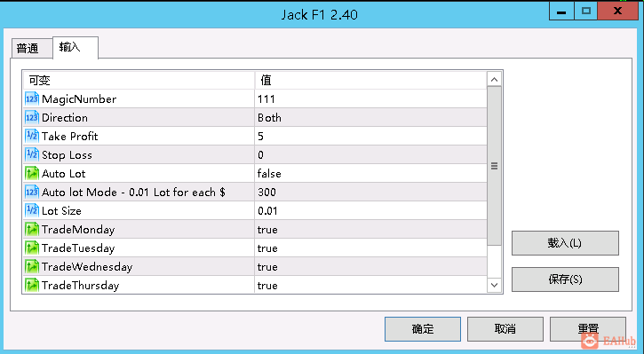This screenshot has width=644, height=354.
Task: Click the TradeMonday boolean icon
Action: [x=32, y=229]
